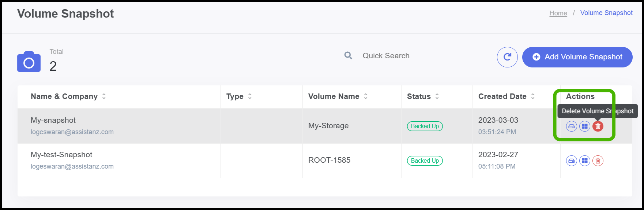Focus the Quick Search field
This screenshot has height=210, width=644.
418,56
